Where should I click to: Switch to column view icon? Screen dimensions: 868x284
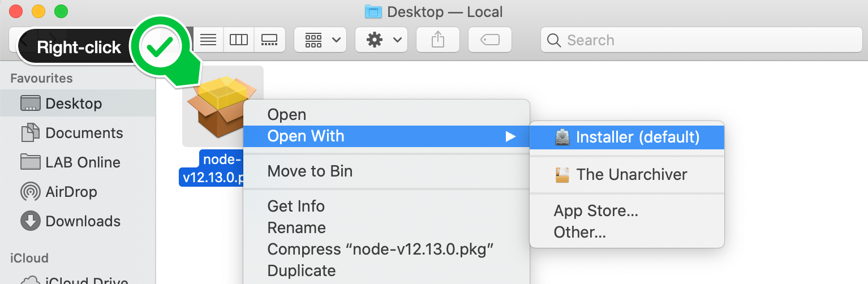click(239, 40)
